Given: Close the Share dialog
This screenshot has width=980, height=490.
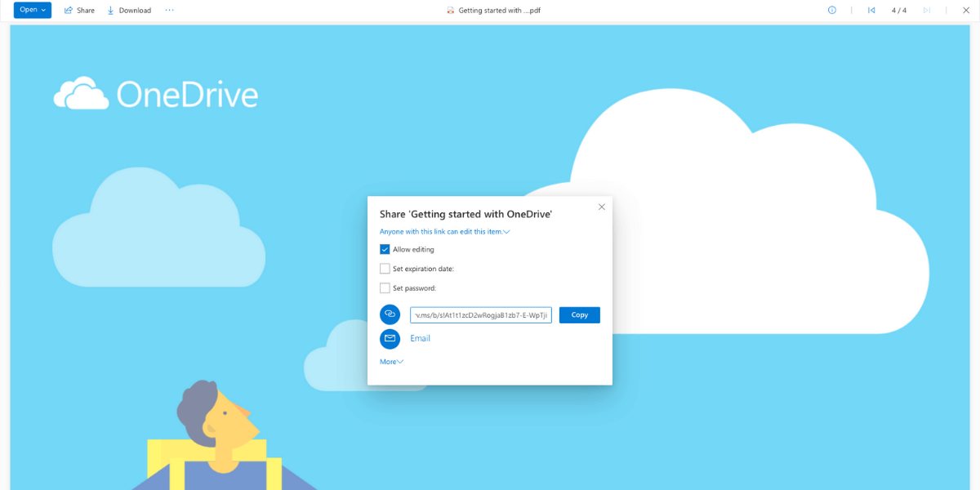Looking at the screenshot, I should 602,207.
